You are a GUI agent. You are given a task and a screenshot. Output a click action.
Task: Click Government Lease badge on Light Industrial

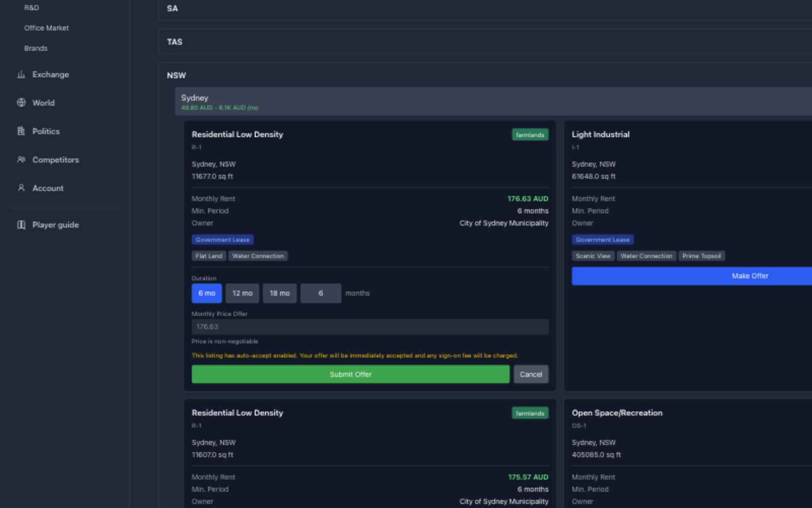pos(603,240)
